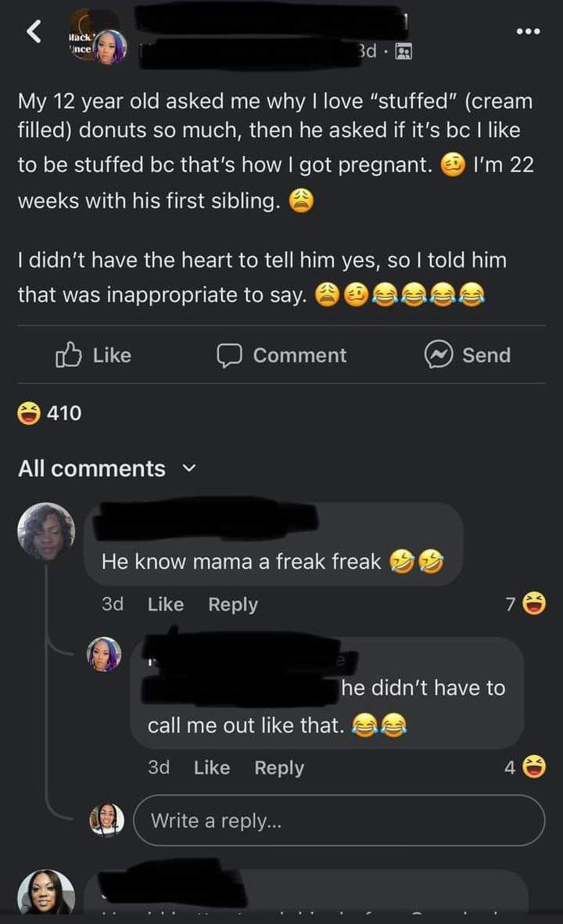The height and width of the screenshot is (924, 563).
Task: Open the first commenter's profile picture
Action: click(46, 531)
